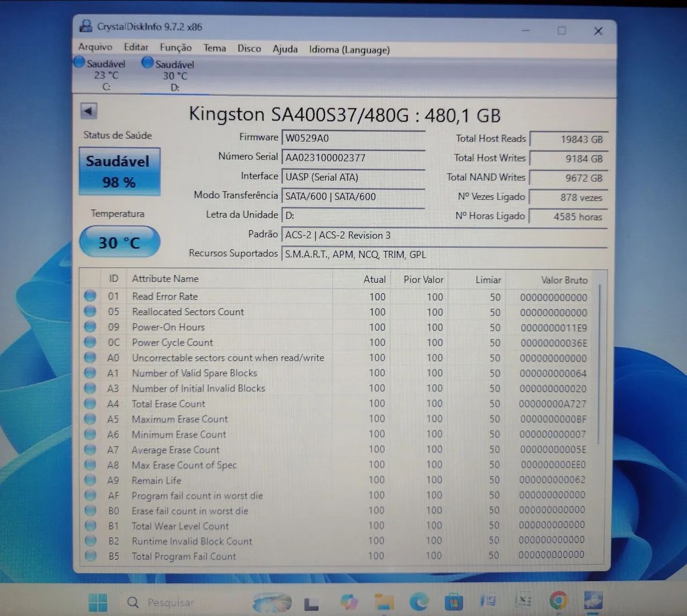687x616 pixels.
Task: Click the serial number field AA023100002377
Action: (353, 158)
